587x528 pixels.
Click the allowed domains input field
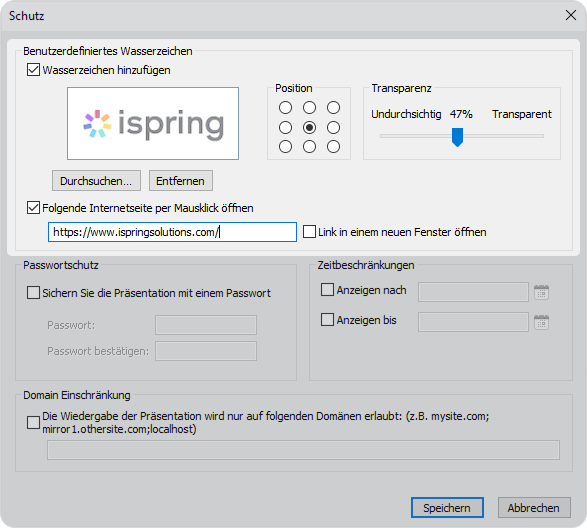[303, 450]
